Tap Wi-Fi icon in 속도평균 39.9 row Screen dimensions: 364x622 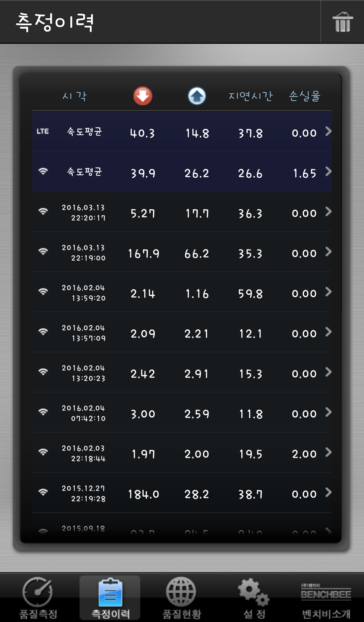(43, 171)
